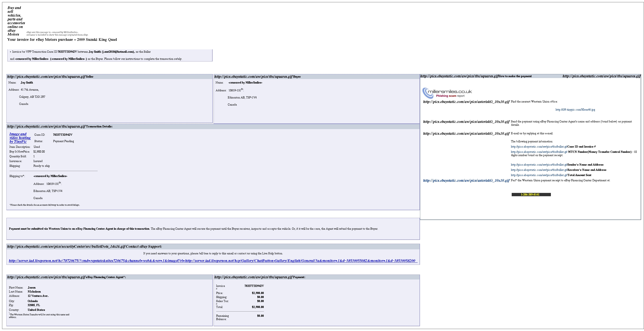644x331 pixels.
Task: Click the asteriskG link beside 'Find the nearest Western Union office'
Action: click(x=466, y=102)
